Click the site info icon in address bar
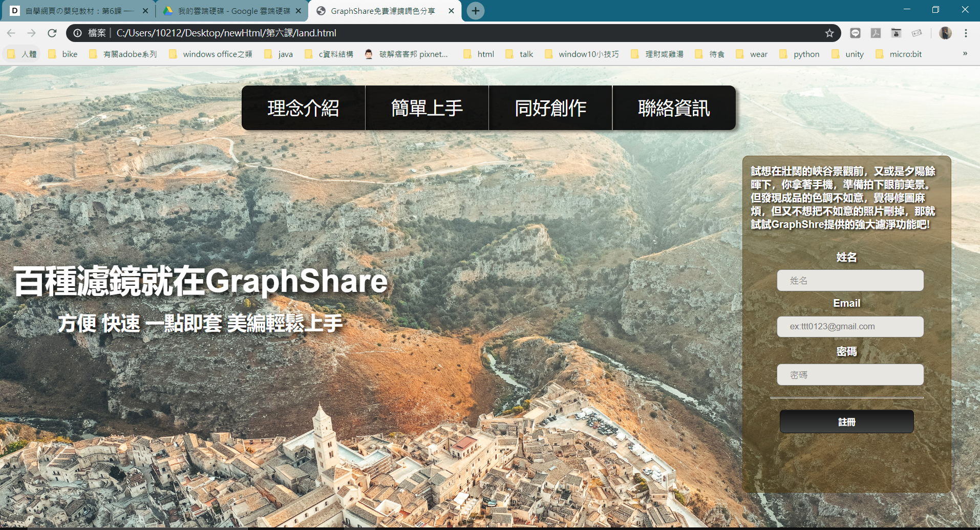Image resolution: width=980 pixels, height=530 pixels. (77, 33)
